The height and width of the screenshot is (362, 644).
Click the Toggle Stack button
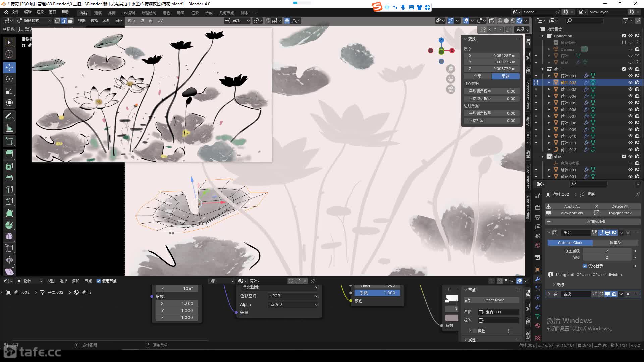(616, 213)
